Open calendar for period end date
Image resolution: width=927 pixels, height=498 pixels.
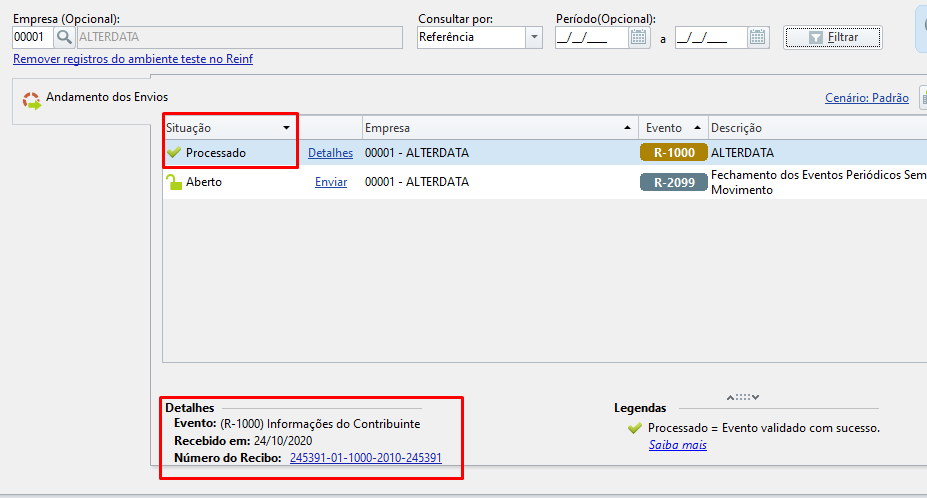757,37
